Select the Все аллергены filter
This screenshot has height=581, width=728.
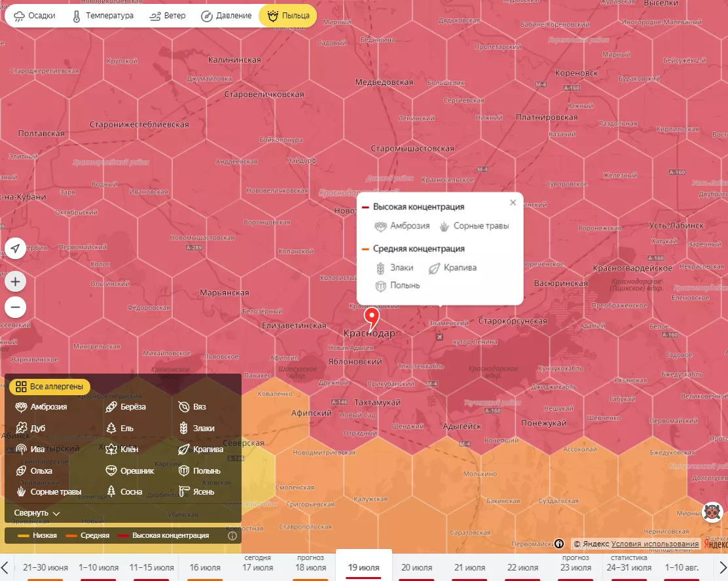(x=50, y=387)
